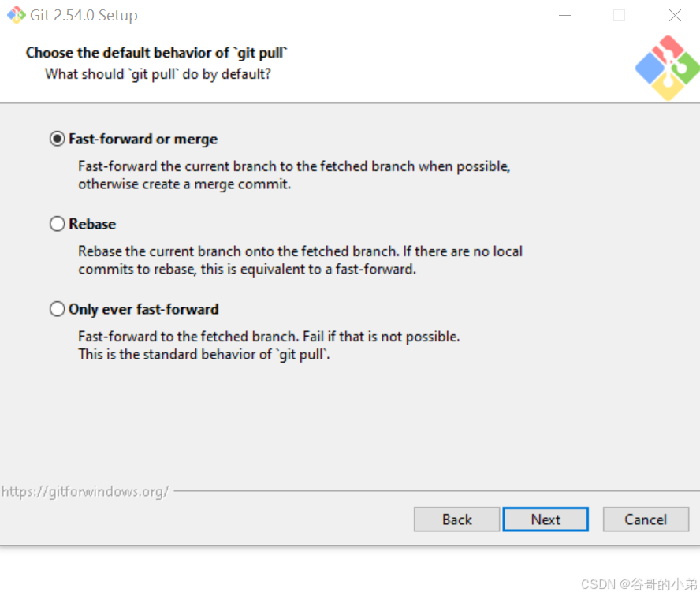
Task: Cancel the Git setup
Action: (646, 520)
